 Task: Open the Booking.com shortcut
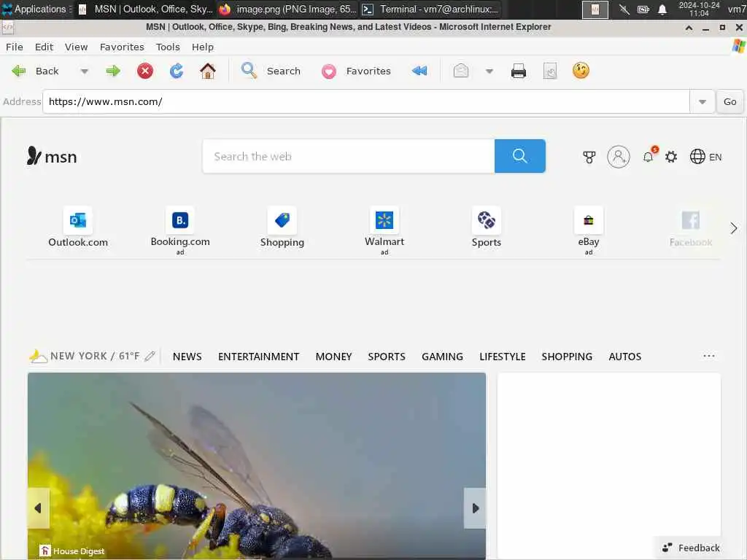180,230
